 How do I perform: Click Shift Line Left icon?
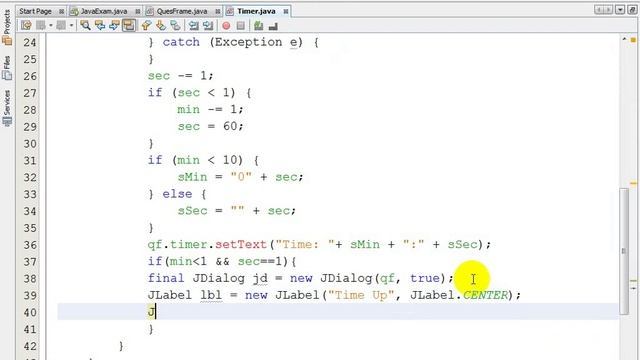pos(193,26)
